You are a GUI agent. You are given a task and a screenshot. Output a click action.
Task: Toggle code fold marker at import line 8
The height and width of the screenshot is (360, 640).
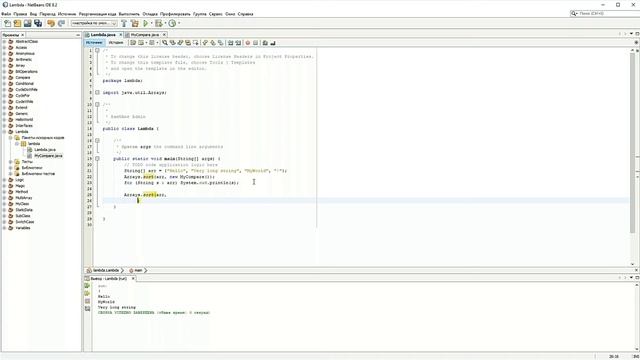pyautogui.click(x=97, y=92)
